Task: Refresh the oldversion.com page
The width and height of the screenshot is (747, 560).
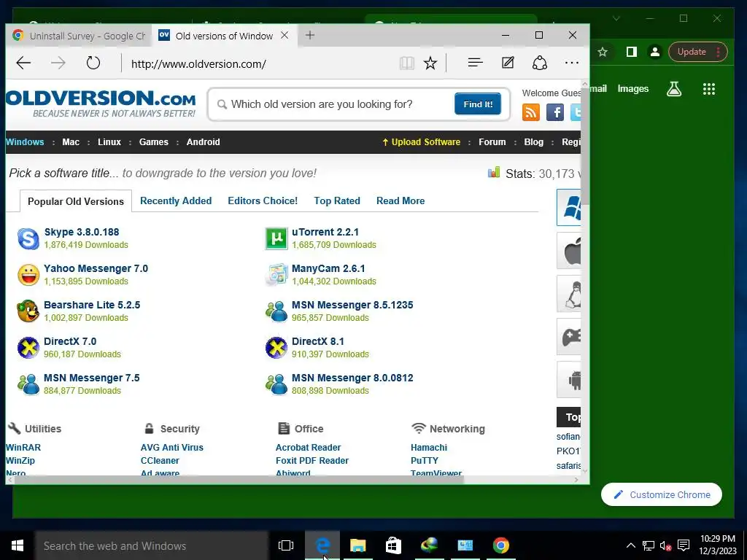Action: coord(93,63)
